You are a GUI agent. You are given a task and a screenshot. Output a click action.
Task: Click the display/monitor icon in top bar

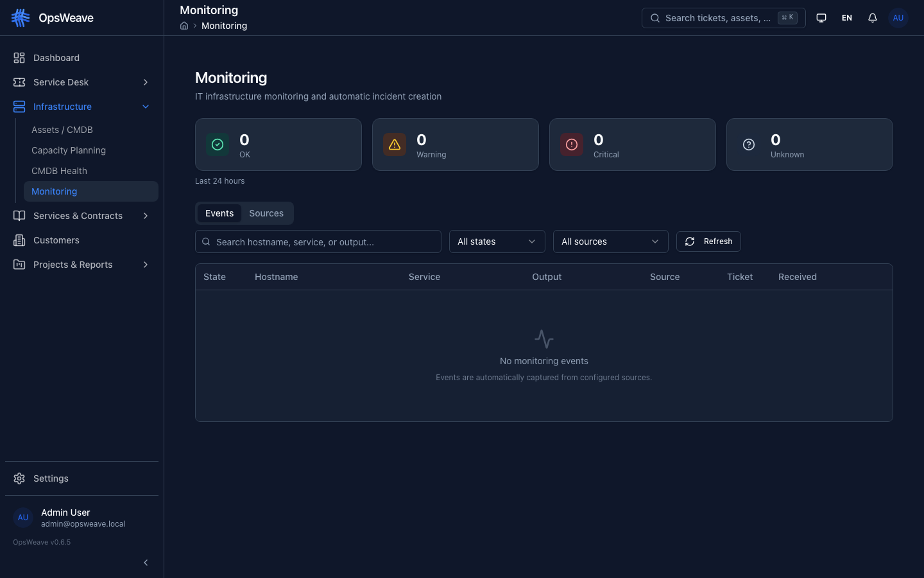click(821, 17)
